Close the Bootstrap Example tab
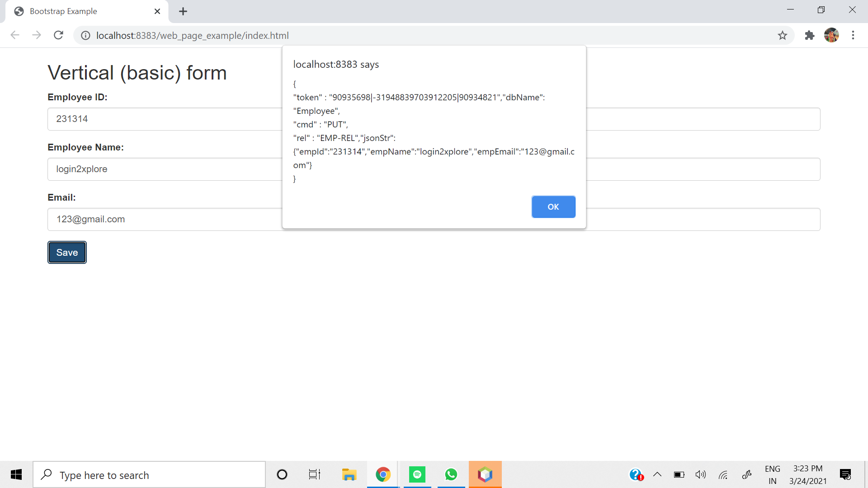The height and width of the screenshot is (488, 868). (157, 11)
